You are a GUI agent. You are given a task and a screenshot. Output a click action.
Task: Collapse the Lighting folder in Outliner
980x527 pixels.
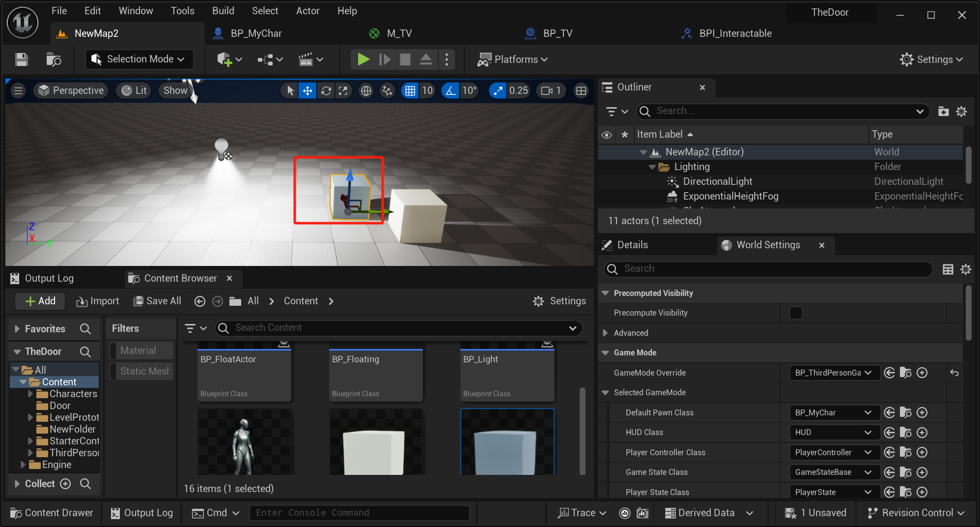[652, 167]
